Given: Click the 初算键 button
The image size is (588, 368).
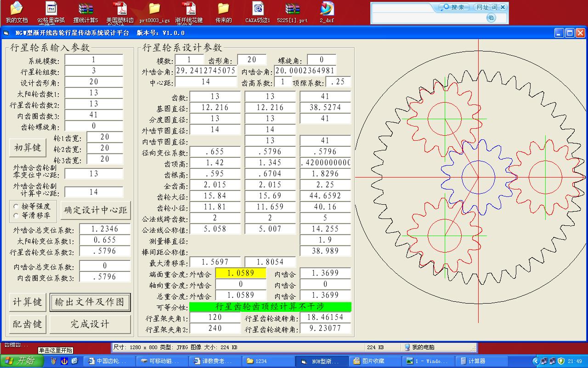Looking at the screenshot, I should (x=28, y=148).
